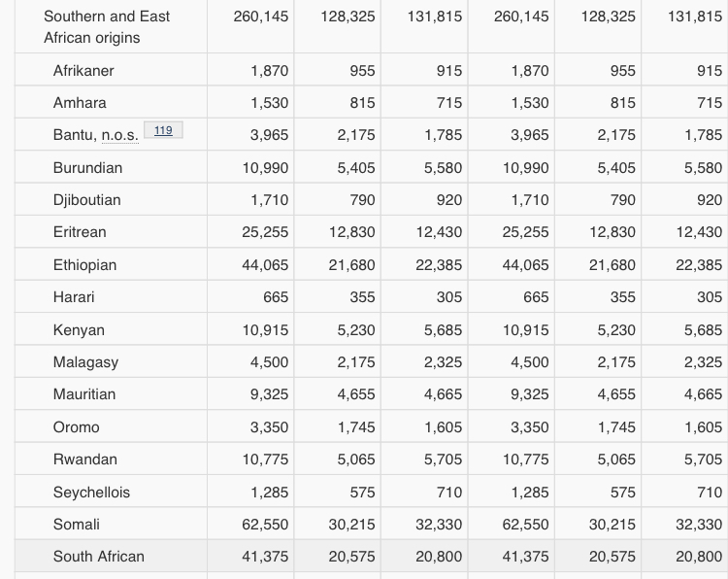Open footnote 119 link beside Bantu
The height and width of the screenshot is (579, 728).
click(x=163, y=130)
